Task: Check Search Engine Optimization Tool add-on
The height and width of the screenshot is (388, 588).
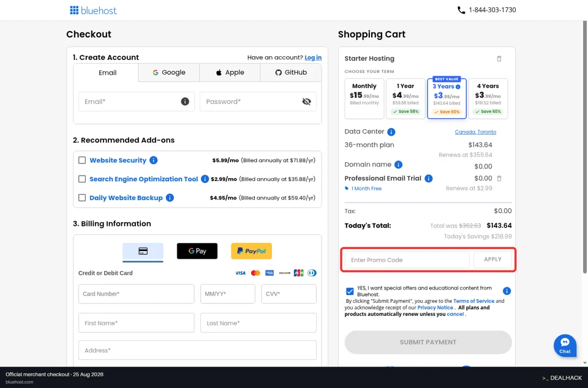Action: (x=82, y=179)
